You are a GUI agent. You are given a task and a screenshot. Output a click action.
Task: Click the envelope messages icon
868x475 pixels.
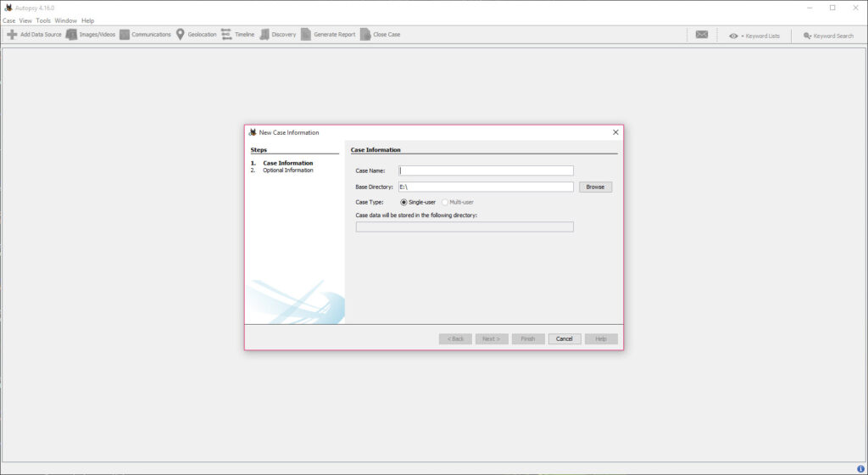click(x=701, y=35)
